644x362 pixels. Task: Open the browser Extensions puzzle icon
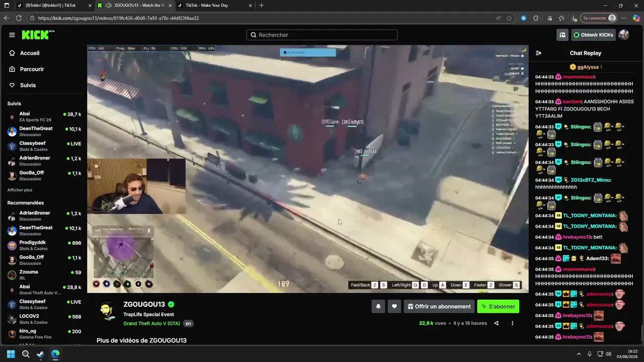pyautogui.click(x=536, y=18)
